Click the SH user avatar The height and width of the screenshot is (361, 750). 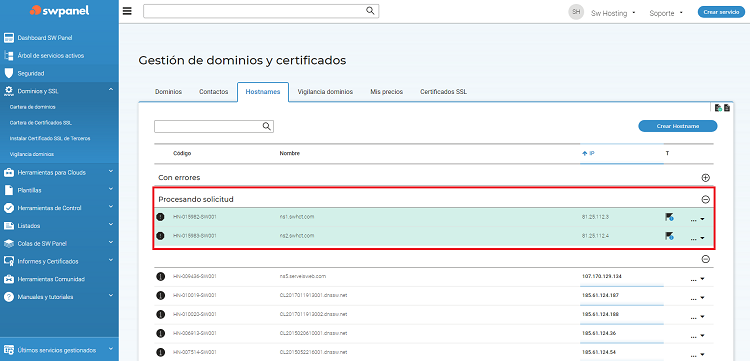coord(576,12)
